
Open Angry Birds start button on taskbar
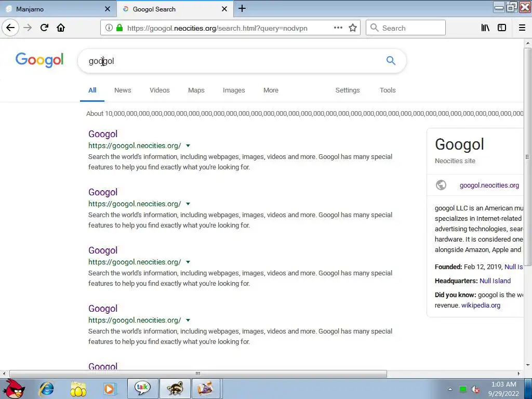click(14, 389)
